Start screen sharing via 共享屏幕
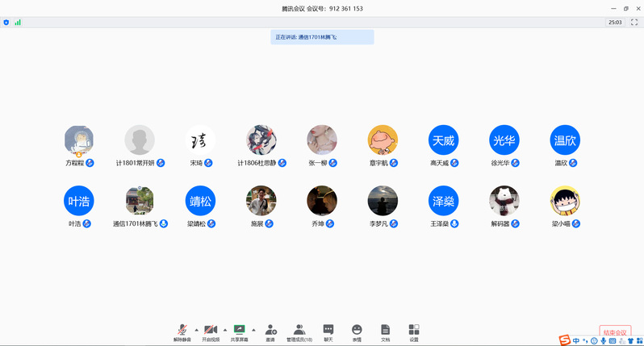This screenshot has width=644, height=346. pos(239,331)
